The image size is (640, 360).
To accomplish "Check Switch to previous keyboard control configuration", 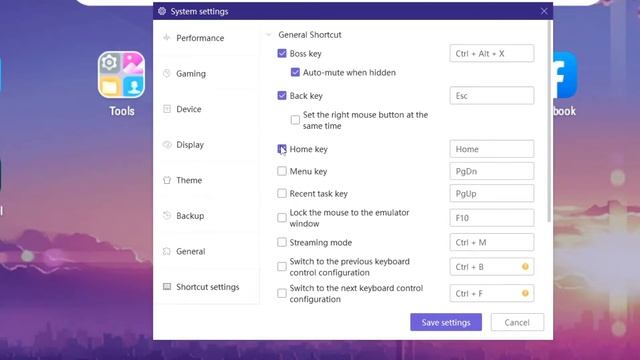I will [x=282, y=267].
